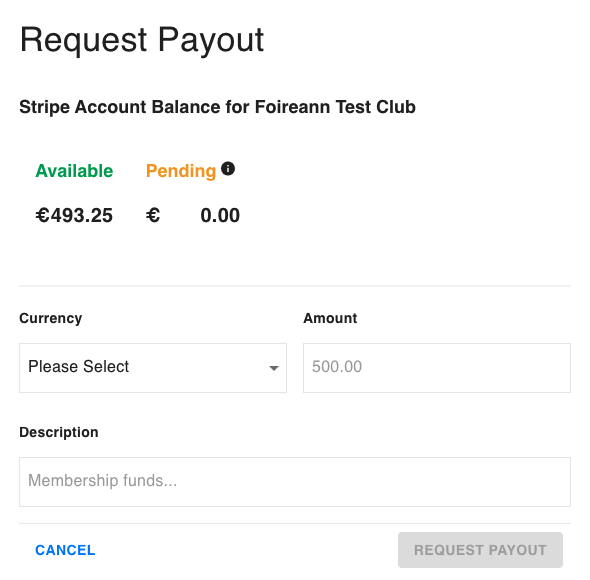Click the Description Membership funds field
This screenshot has height=580, width=590.
pyautogui.click(x=295, y=482)
